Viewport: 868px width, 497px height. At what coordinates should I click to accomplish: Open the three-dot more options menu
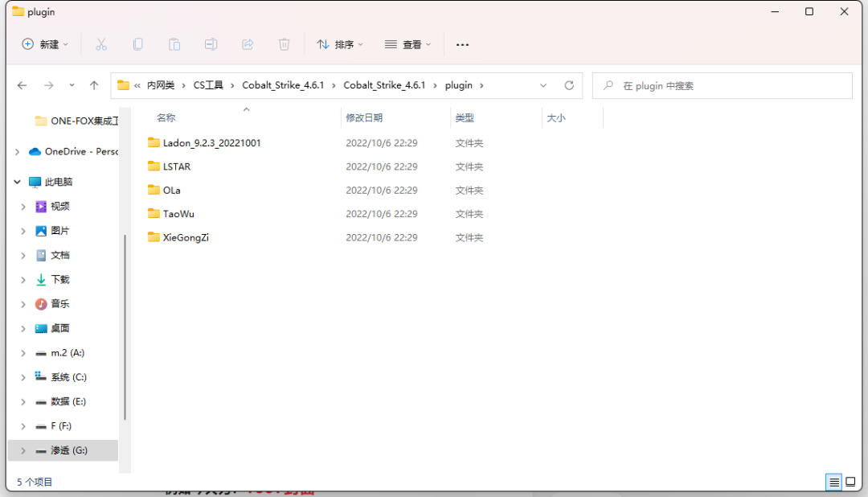[x=462, y=44]
